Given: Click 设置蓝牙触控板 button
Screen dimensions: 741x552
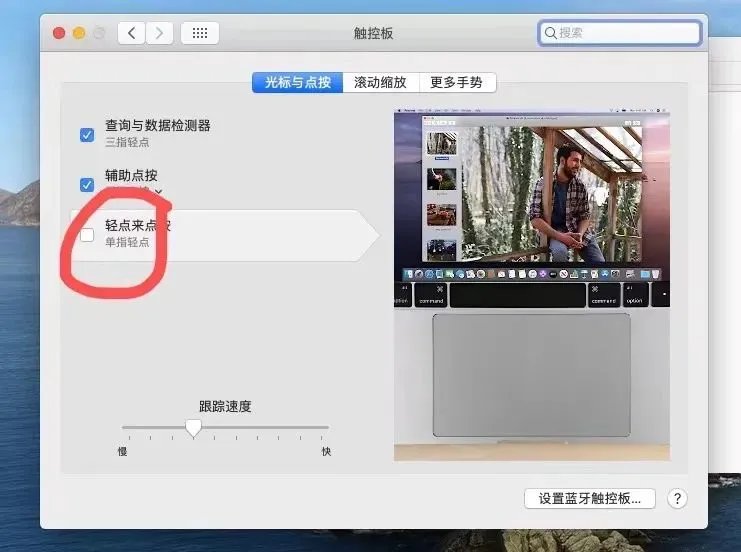Looking at the screenshot, I should click(590, 498).
